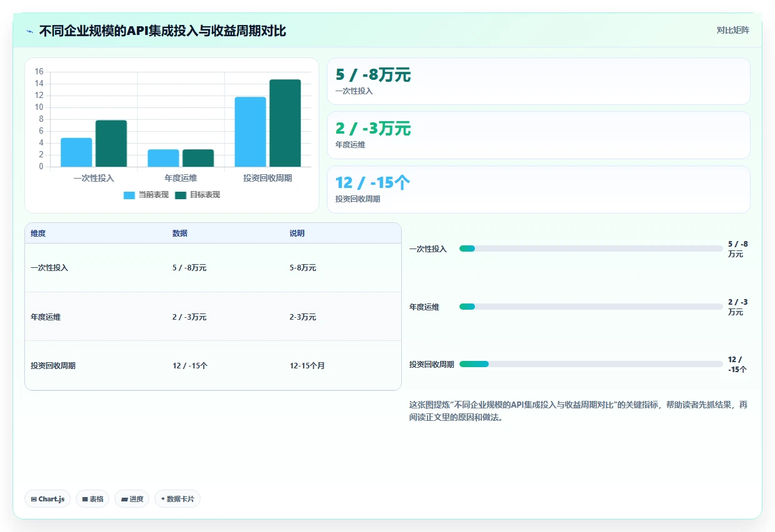Open the 5 / -8万元 data card
Viewport: 775px width, 532px height.
(538, 81)
